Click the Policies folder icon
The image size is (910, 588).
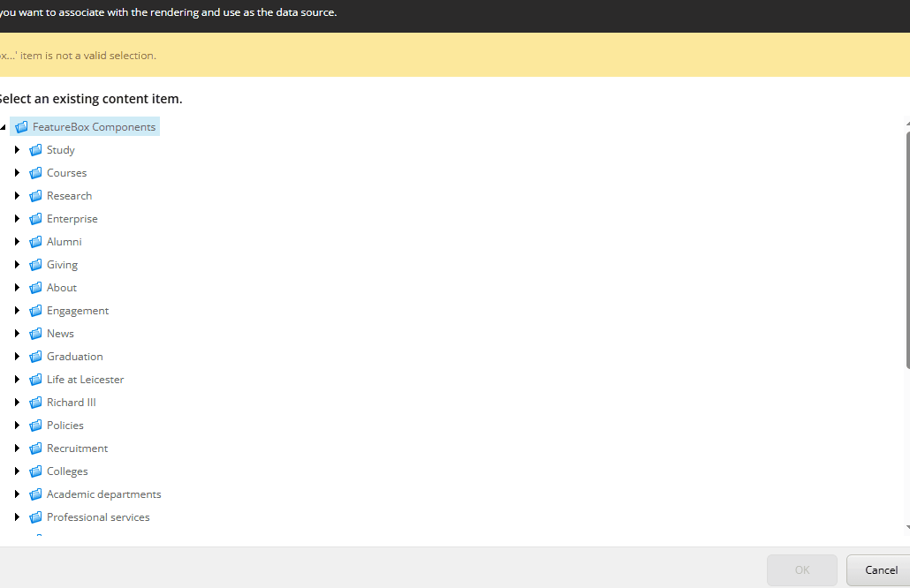tap(35, 425)
